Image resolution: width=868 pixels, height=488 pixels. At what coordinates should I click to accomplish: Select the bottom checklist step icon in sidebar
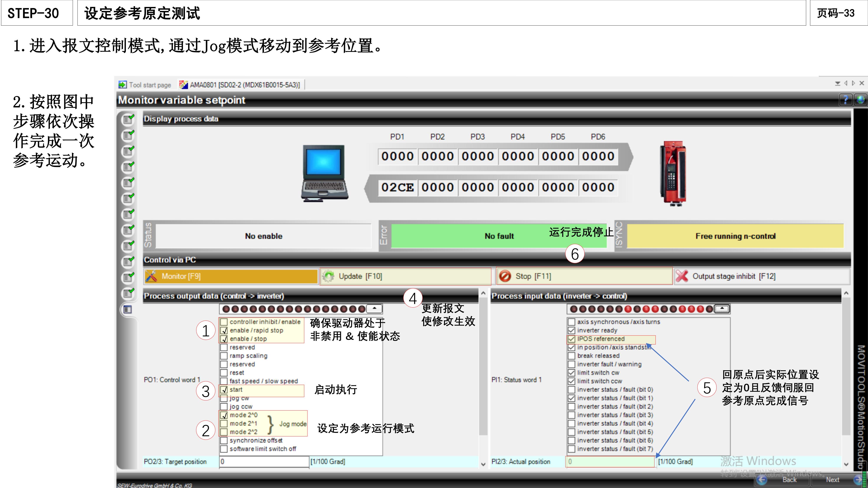pyautogui.click(x=128, y=310)
